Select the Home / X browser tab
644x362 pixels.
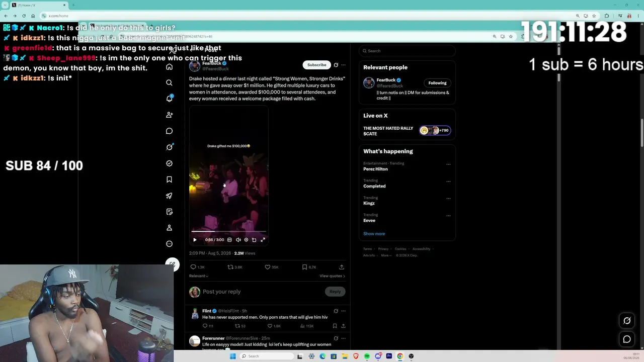(x=38, y=5)
